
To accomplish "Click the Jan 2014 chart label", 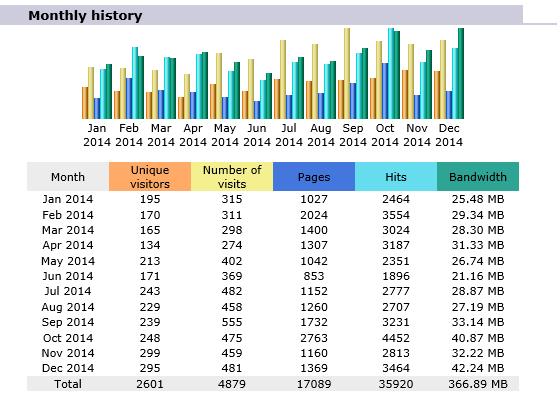I will point(97,135).
